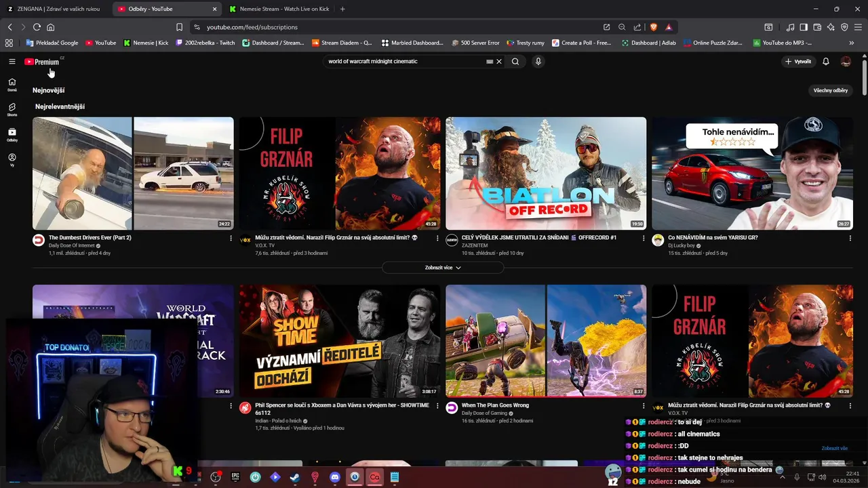This screenshot has height=488, width=868.
Task: Open the SHOW TIME Významní ředitelé thumbnail
Action: [x=340, y=341]
